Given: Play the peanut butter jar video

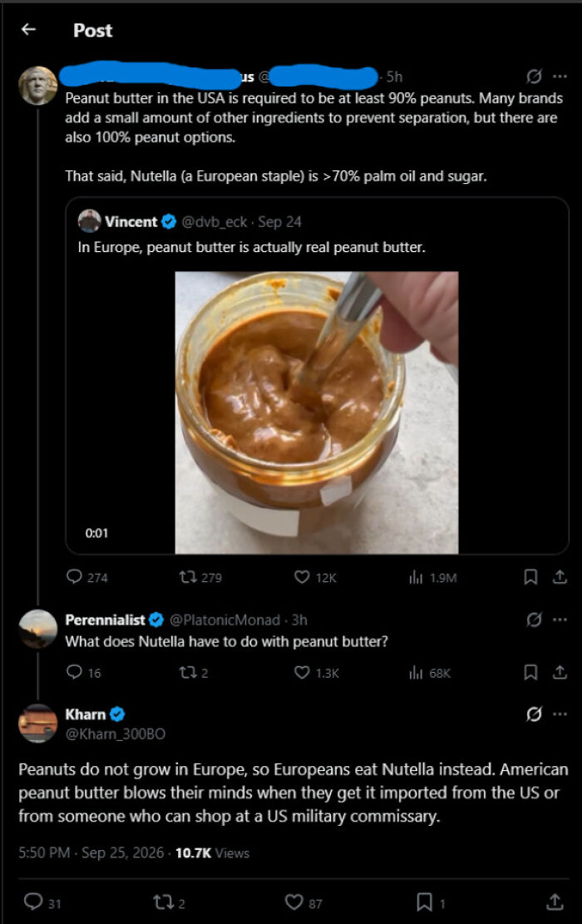Looking at the screenshot, I should coord(316,413).
